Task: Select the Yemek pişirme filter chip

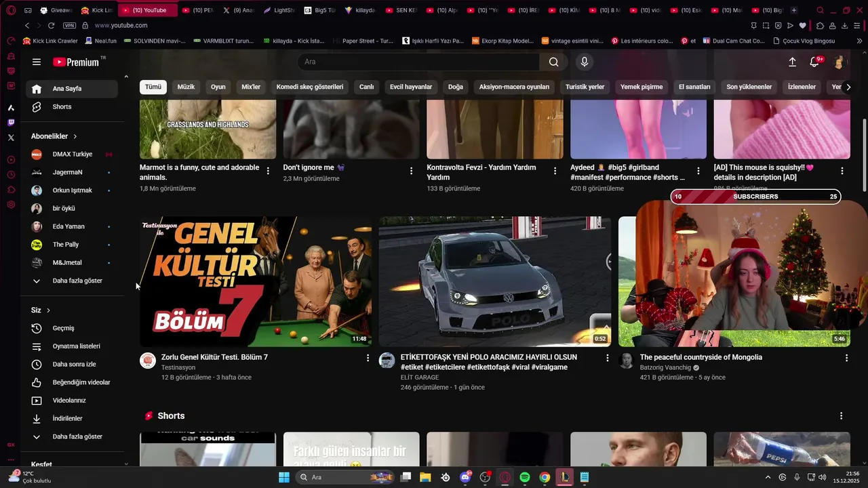Action: coord(642,87)
